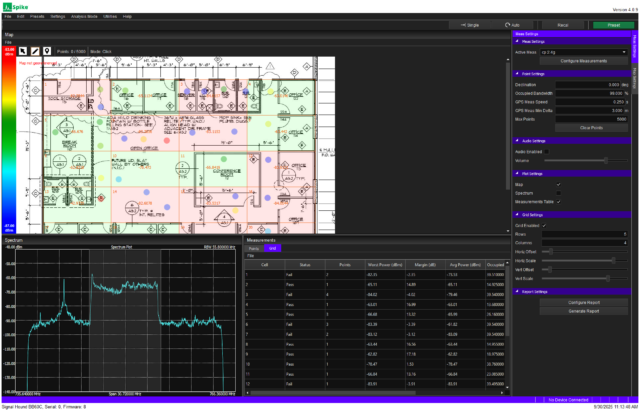Collapse the Audio Settings section
The height and width of the screenshot is (410, 640).
pyautogui.click(x=517, y=141)
